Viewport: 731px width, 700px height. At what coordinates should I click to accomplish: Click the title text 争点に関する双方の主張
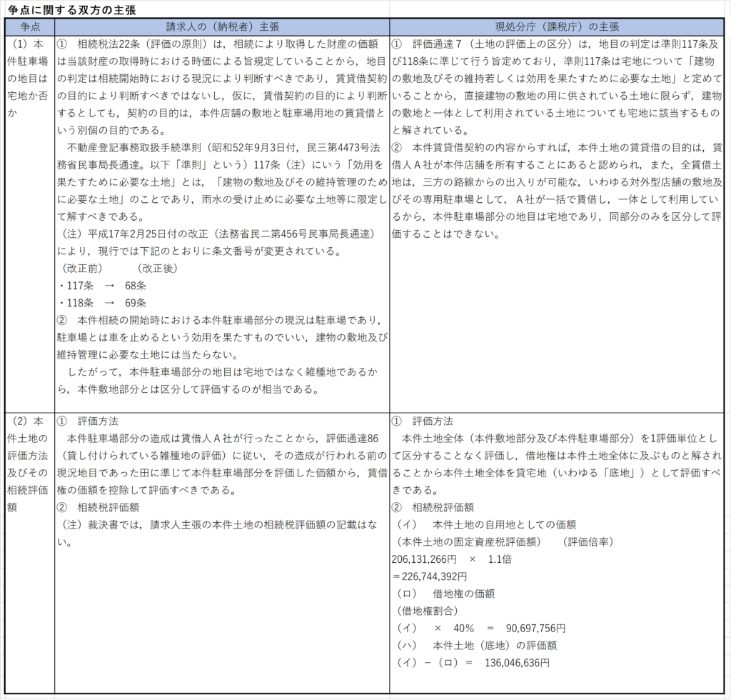[x=71, y=9]
